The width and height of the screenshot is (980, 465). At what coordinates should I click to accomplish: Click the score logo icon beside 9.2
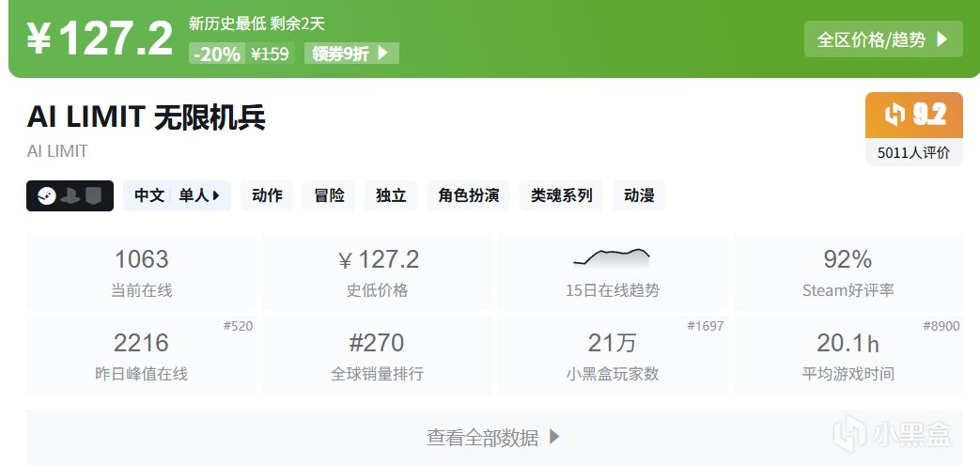pos(894,115)
